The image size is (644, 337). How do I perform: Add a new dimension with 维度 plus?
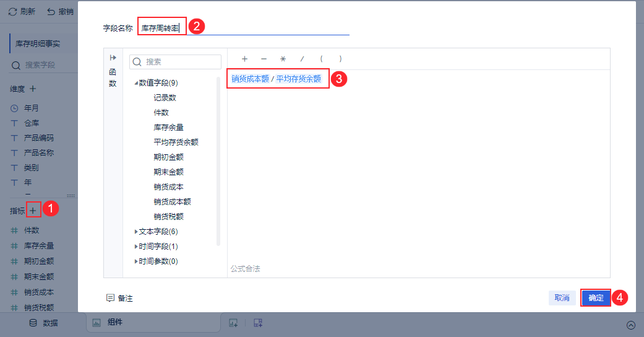(x=33, y=89)
